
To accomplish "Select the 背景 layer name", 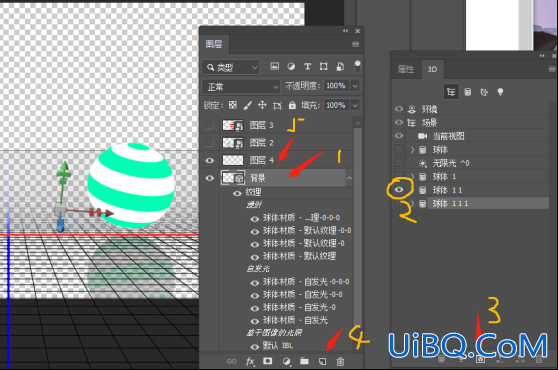I will coord(257,178).
